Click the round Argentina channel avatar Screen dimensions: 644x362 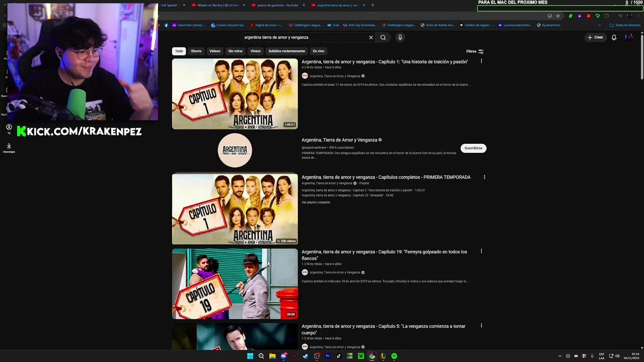point(235,150)
